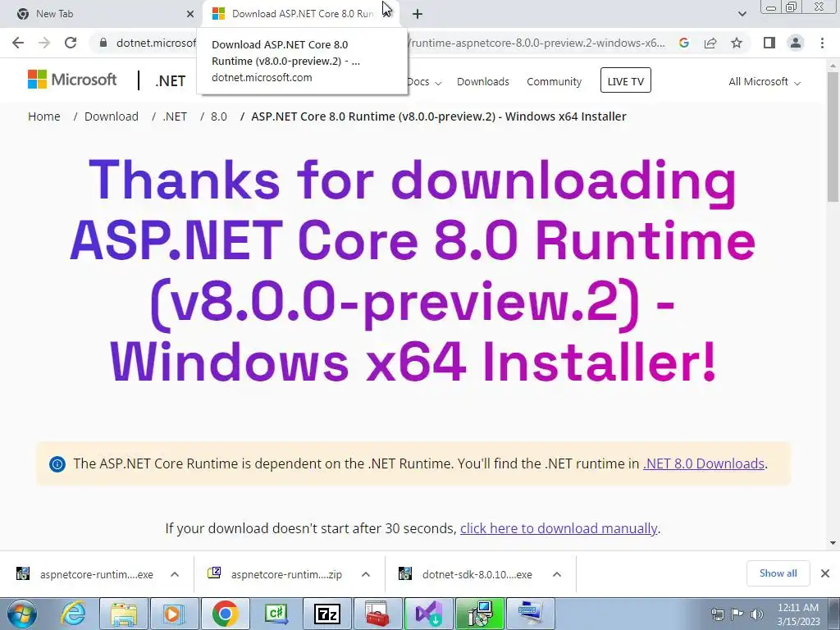
Task: Open the Community menu item
Action: [554, 81]
